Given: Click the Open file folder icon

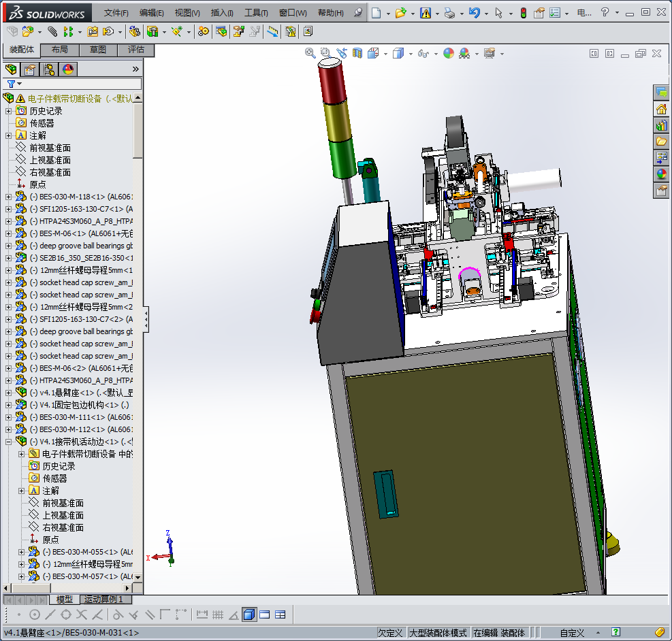Looking at the screenshot, I should click(x=400, y=13).
